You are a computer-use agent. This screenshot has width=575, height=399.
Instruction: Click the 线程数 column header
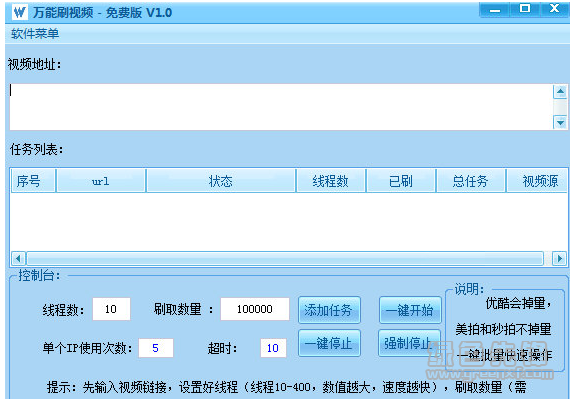(x=331, y=181)
